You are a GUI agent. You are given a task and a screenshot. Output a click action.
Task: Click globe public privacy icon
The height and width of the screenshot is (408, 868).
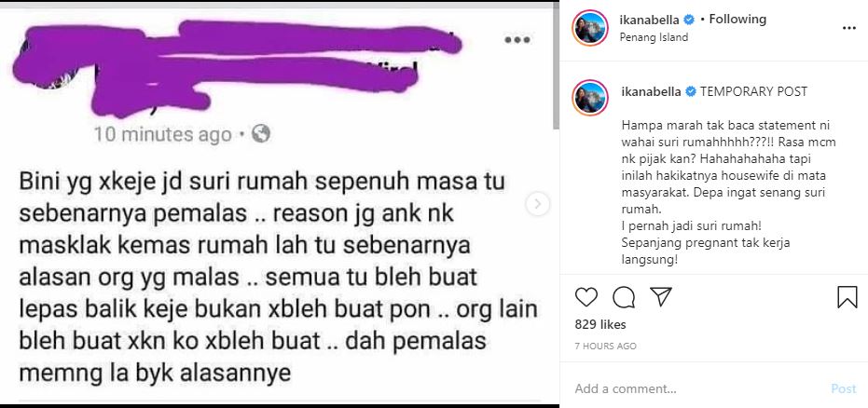(x=261, y=133)
